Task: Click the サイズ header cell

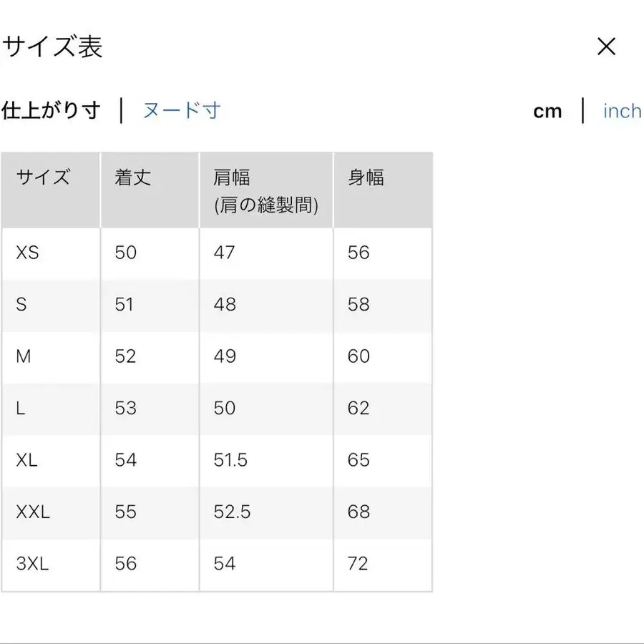Action: 50,178
